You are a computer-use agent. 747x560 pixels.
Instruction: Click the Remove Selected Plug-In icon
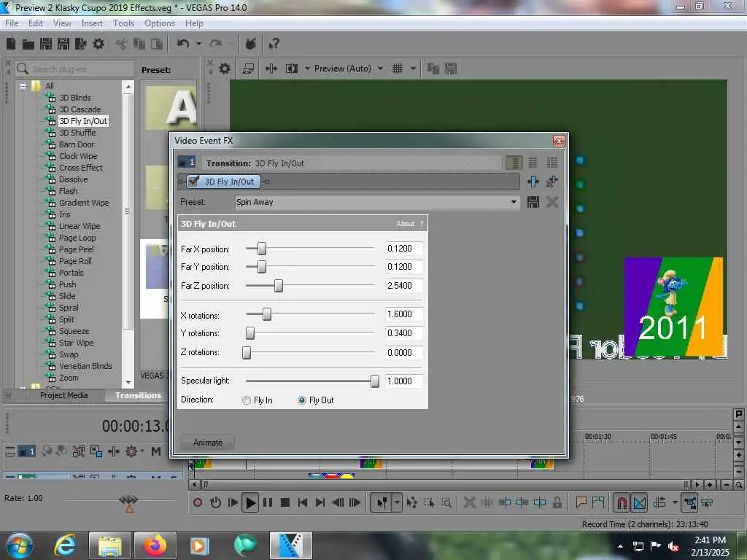point(552,182)
